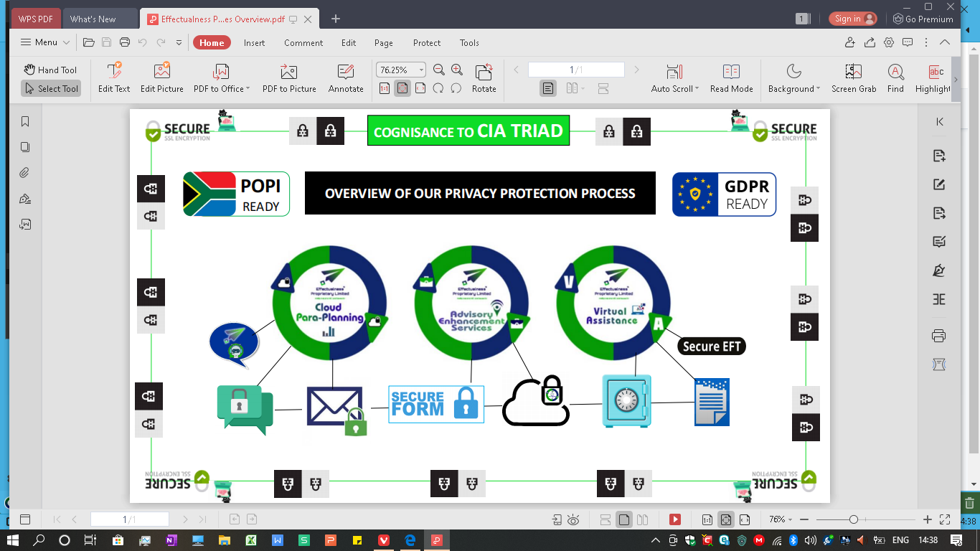The height and width of the screenshot is (551, 980).
Task: Rotate the page with Rotate button
Action: coord(484,78)
